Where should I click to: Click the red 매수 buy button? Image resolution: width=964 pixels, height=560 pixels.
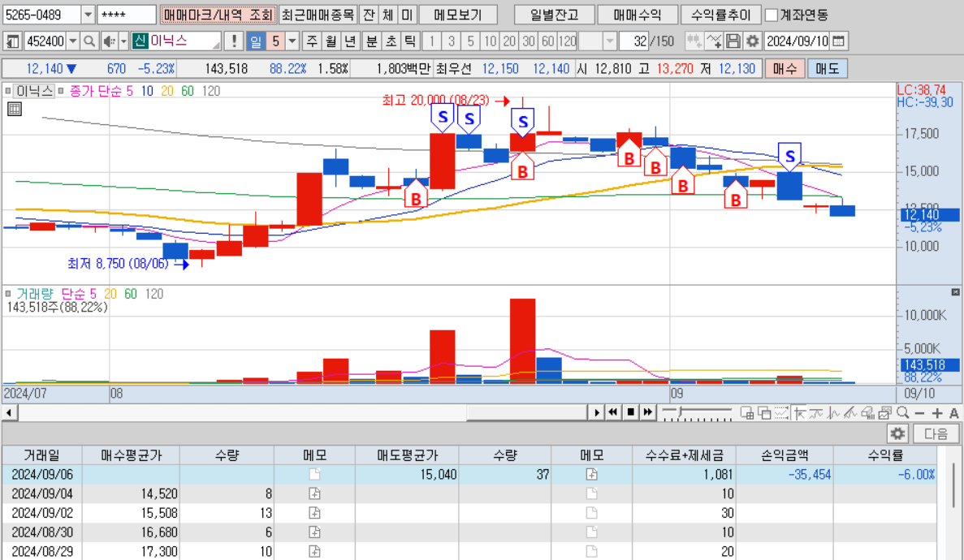(x=785, y=69)
